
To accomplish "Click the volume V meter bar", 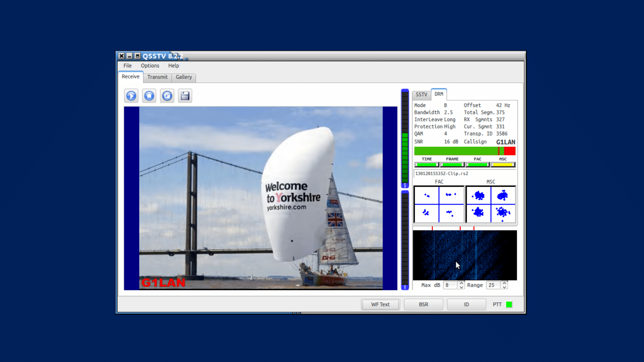I will tap(405, 240).
